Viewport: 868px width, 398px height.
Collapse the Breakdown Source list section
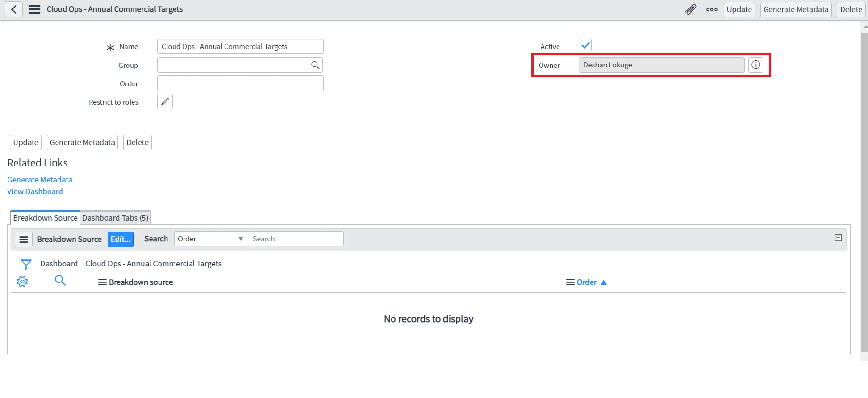point(838,238)
